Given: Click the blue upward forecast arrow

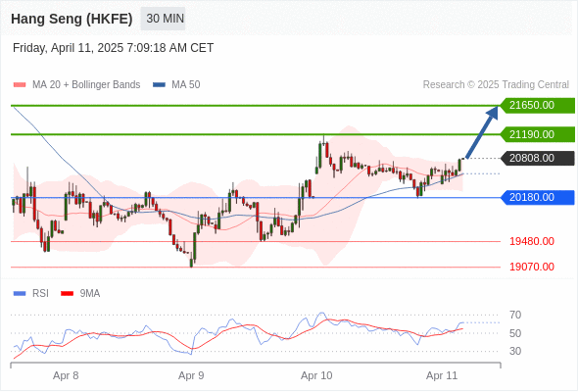Looking at the screenshot, I should coord(482,132).
